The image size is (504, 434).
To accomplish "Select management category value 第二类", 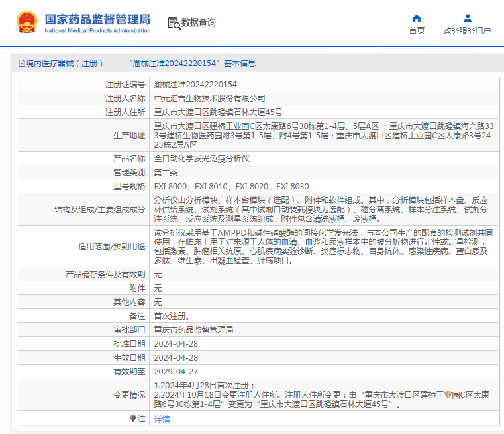I will (166, 173).
